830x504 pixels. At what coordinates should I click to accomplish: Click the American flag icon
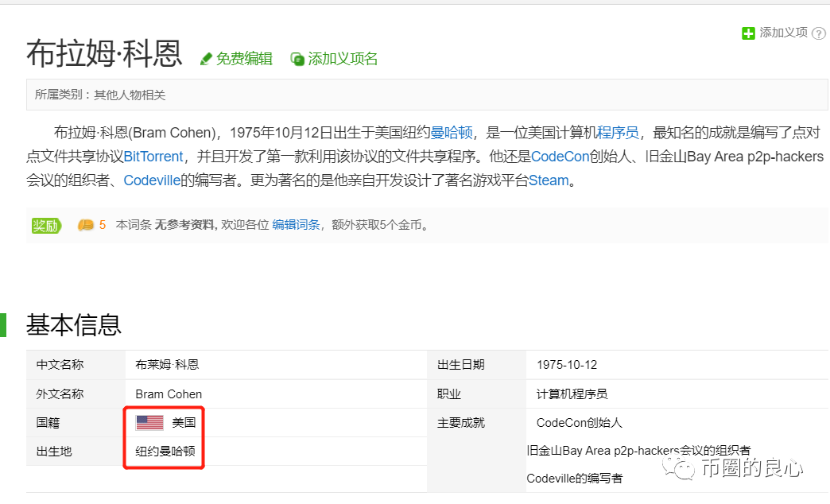point(149,422)
